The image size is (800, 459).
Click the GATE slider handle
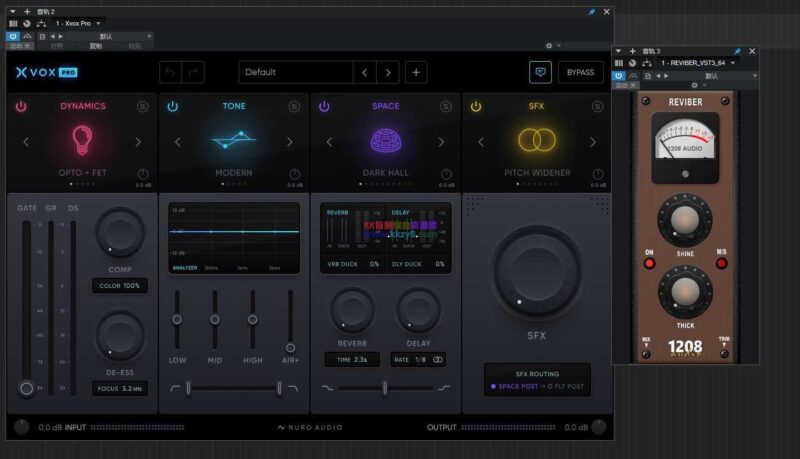point(27,389)
